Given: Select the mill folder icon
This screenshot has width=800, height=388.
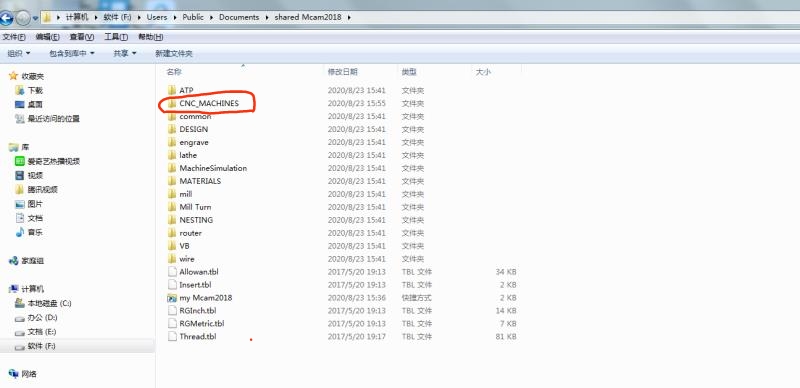Looking at the screenshot, I should (x=172, y=194).
